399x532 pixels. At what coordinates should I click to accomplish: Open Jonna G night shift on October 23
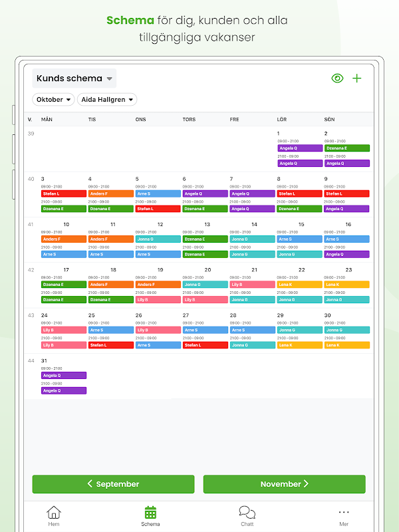pos(346,300)
